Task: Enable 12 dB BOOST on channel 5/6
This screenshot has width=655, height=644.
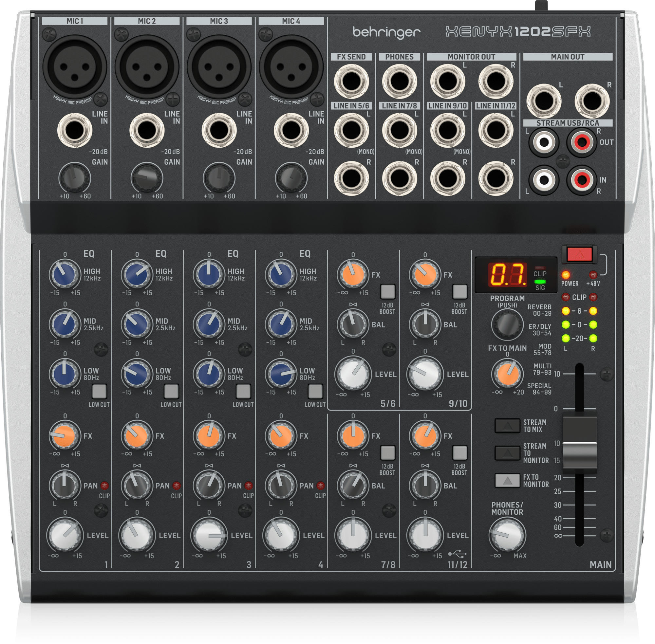Action: [x=388, y=292]
